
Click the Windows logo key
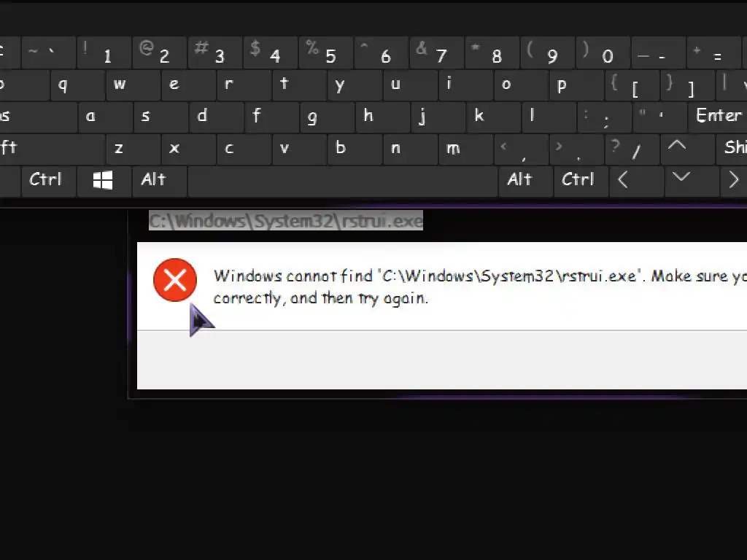click(104, 181)
